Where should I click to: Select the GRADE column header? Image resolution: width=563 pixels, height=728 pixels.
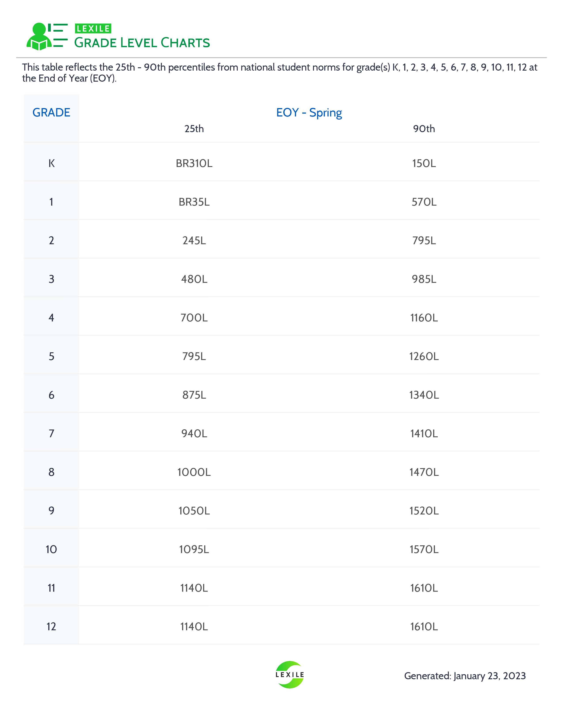click(51, 113)
